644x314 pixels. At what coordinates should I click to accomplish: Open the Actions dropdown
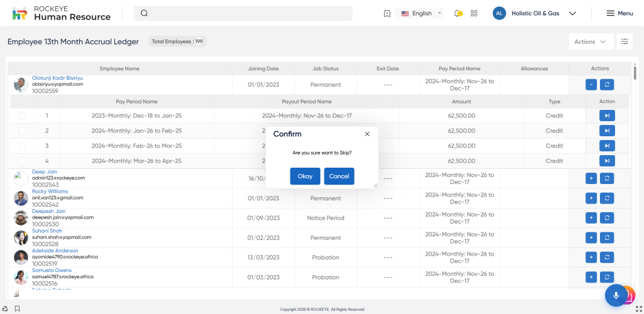click(591, 41)
